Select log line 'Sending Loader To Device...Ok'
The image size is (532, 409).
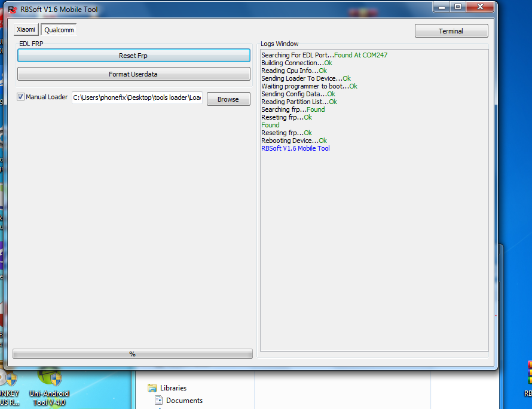(305, 78)
